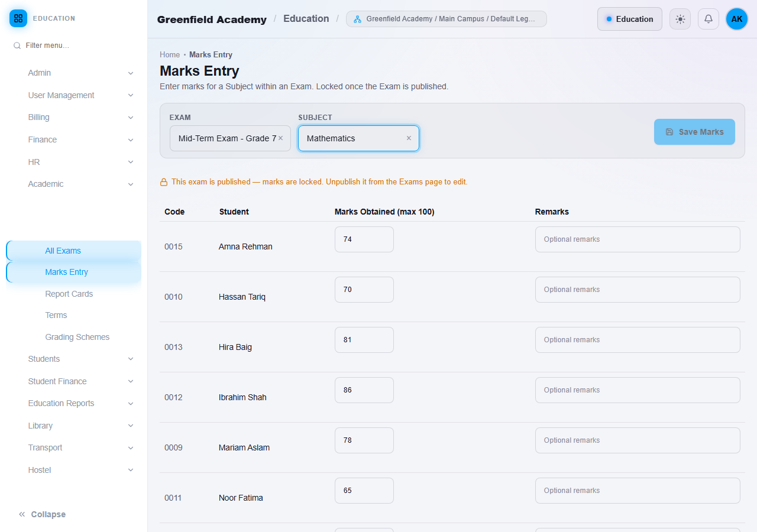
Task: Click the search icon in Filter menu
Action: tap(17, 46)
